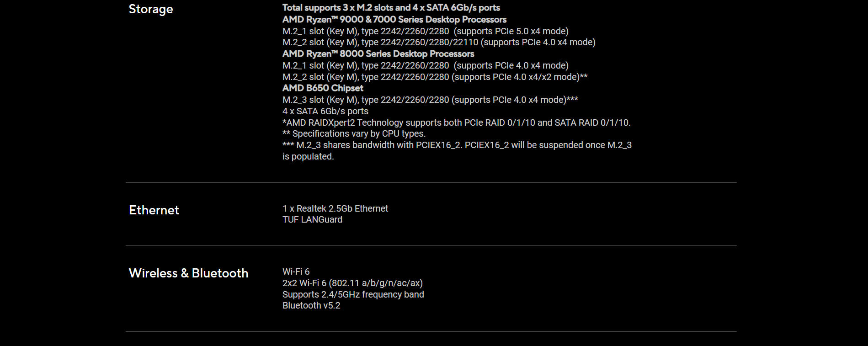
Task: Click the M.2_3 slot PCIe 4.0 x4 line
Action: pos(430,100)
